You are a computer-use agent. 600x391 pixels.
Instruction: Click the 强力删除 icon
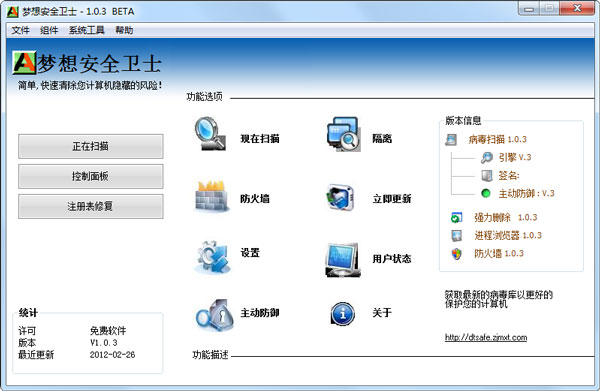pos(456,218)
